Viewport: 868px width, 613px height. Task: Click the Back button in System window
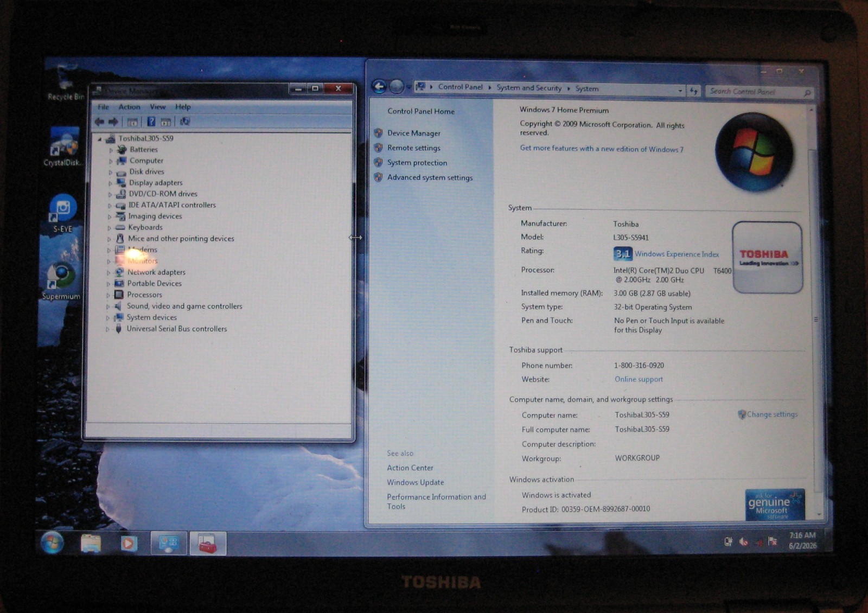point(379,86)
